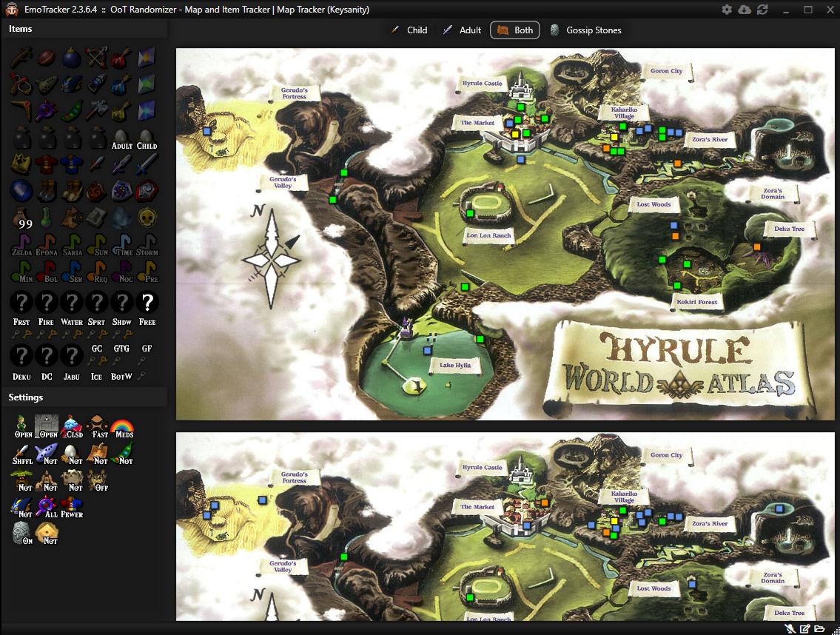The height and width of the screenshot is (635, 840).
Task: Toggle the Gossip Stones setting marked On
Action: [23, 533]
